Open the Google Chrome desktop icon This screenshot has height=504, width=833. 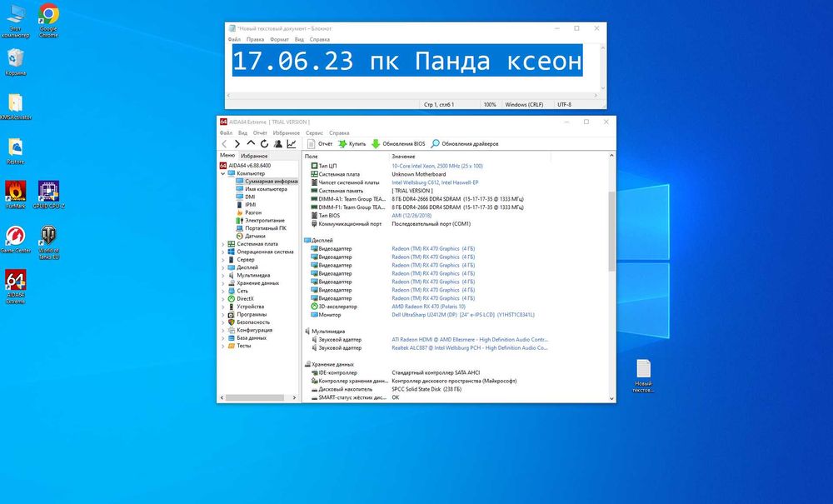[x=48, y=20]
